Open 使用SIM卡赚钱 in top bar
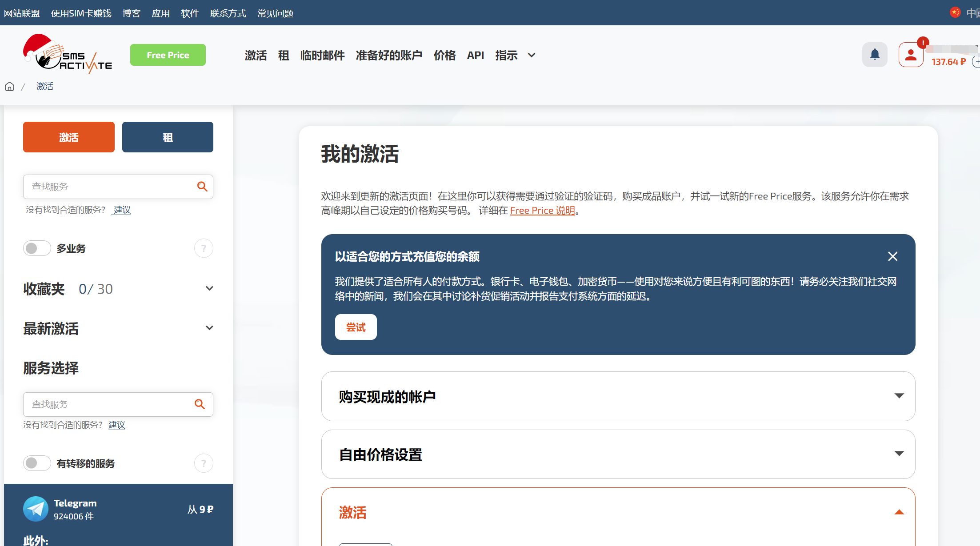980x546 pixels. [81, 13]
